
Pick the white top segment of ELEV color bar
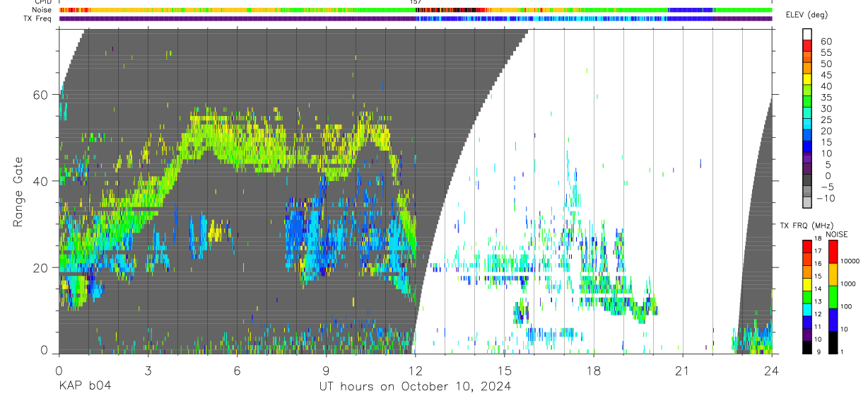tap(807, 35)
